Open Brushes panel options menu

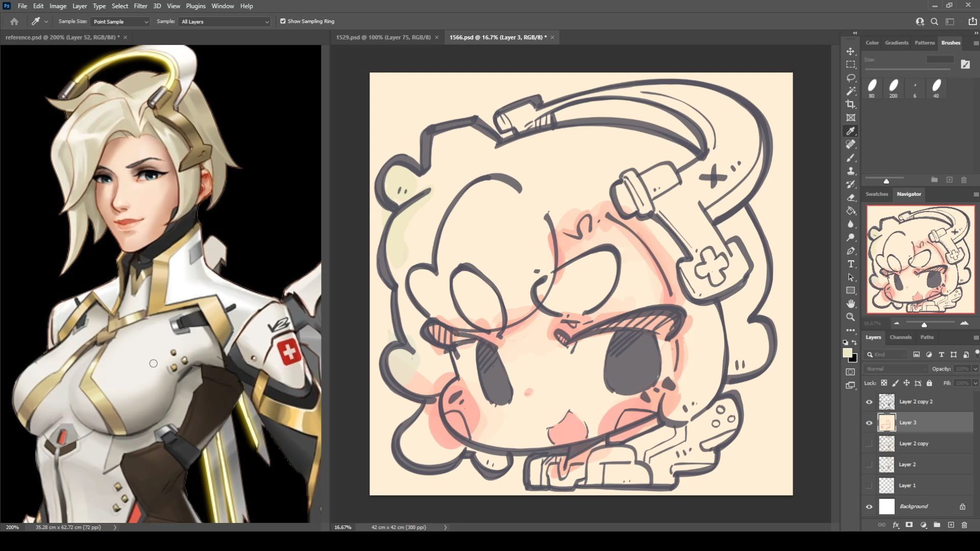976,43
